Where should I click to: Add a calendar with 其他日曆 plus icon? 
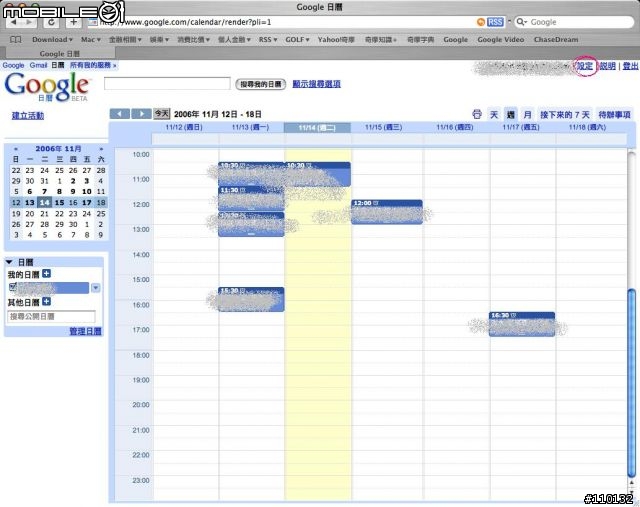click(47, 301)
